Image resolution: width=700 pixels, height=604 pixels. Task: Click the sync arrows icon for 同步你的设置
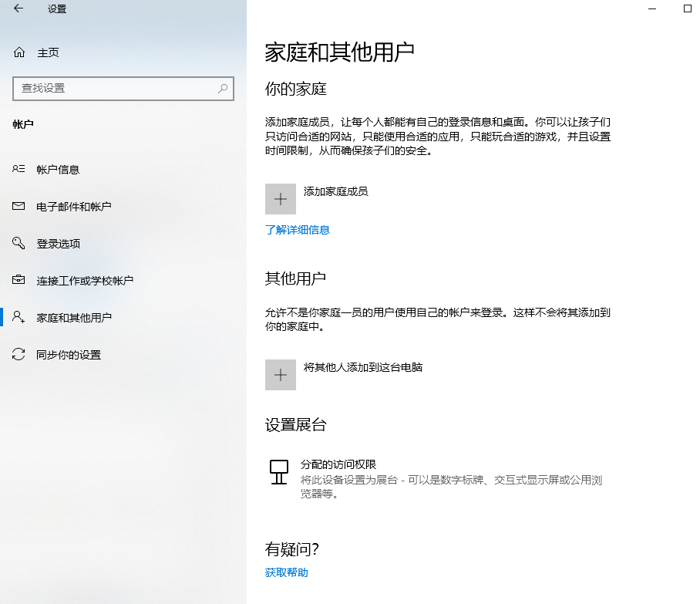[19, 355]
